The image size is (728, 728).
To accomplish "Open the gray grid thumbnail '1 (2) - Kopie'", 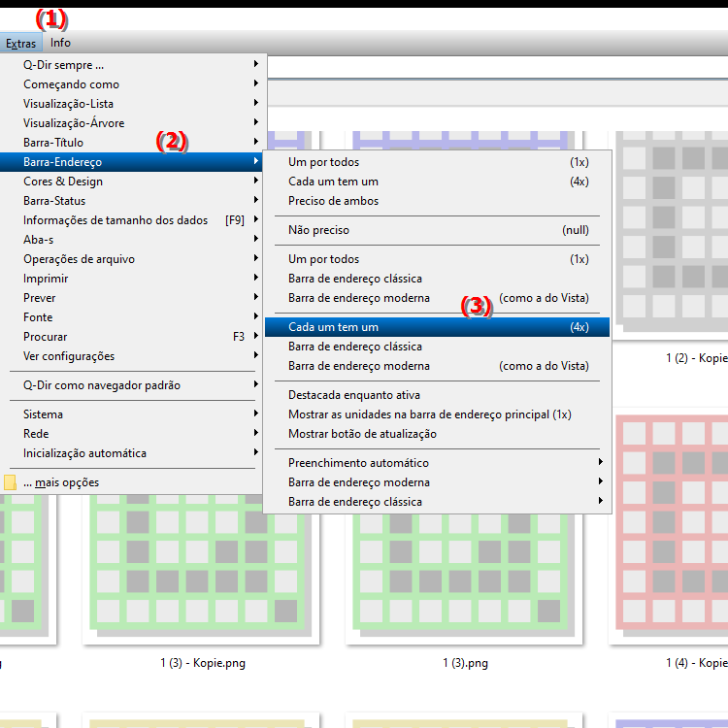I will 669,235.
